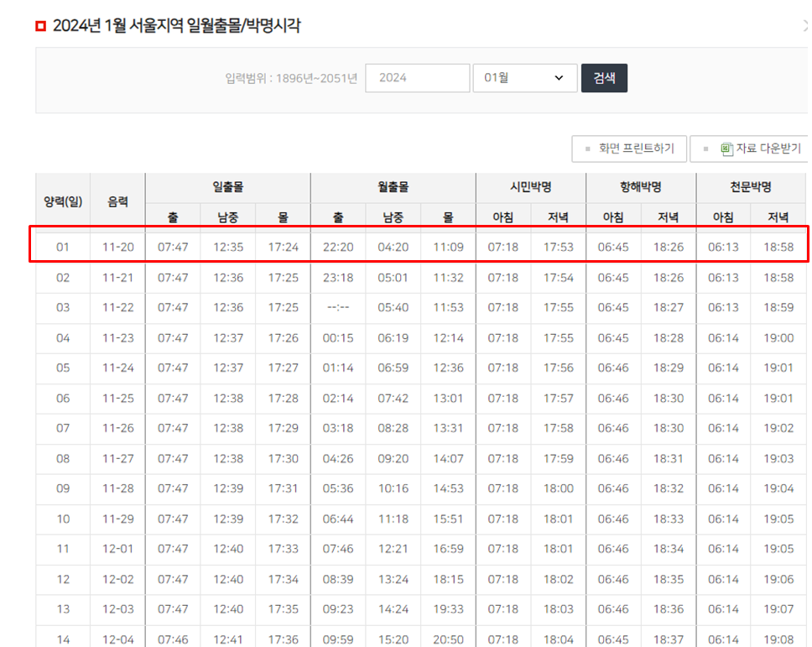This screenshot has height=647, width=812.
Task: Click the 양력(일) column header
Action: click(63, 201)
